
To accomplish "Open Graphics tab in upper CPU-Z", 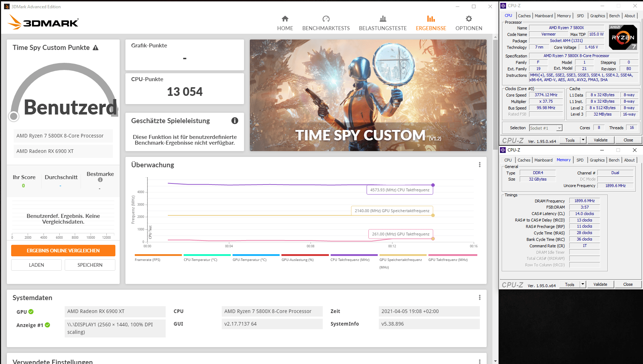I will point(598,16).
